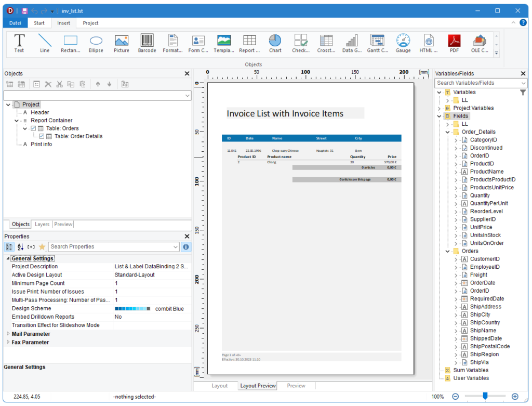Move object down with arrow icon
532x406 pixels.
[109, 84]
